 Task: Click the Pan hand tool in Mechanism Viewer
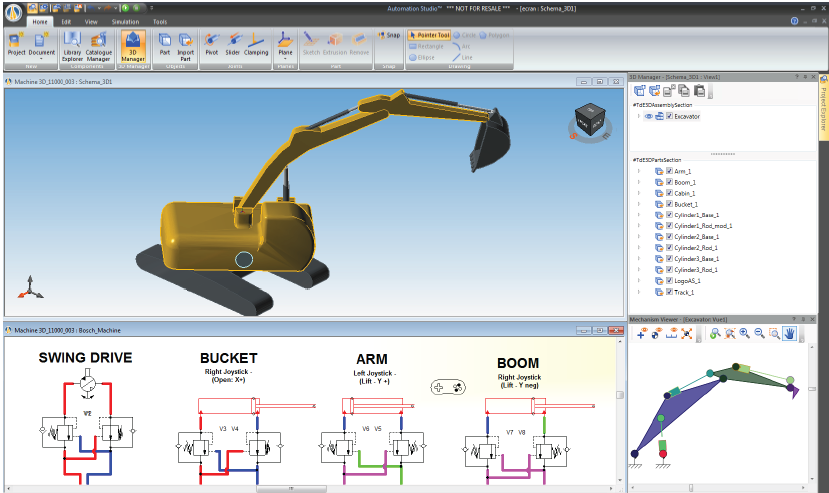pos(788,334)
